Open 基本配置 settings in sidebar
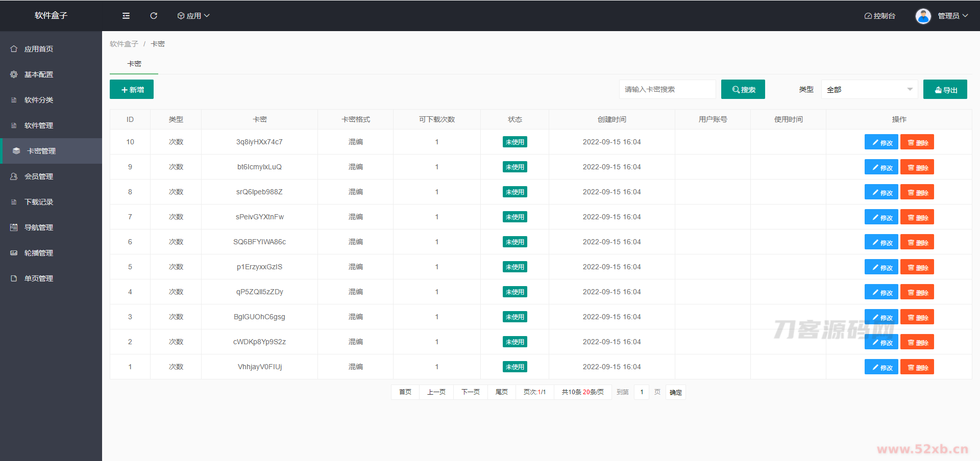Viewport: 980px width, 461px height. 39,74
